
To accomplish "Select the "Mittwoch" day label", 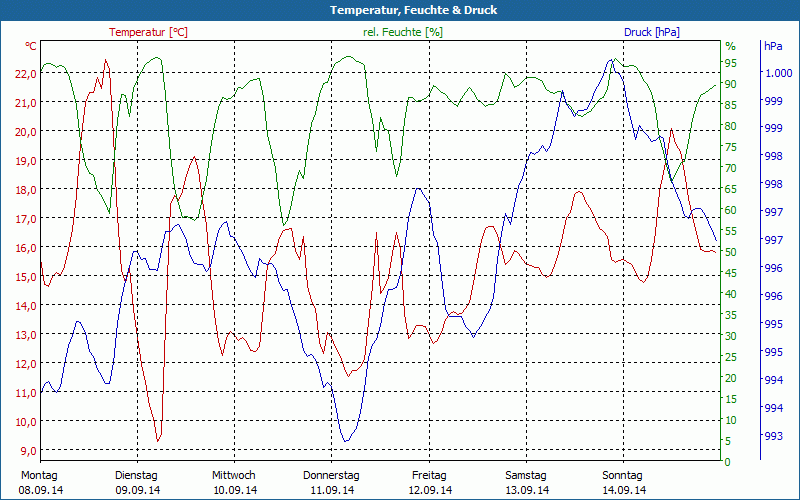I will [234, 475].
